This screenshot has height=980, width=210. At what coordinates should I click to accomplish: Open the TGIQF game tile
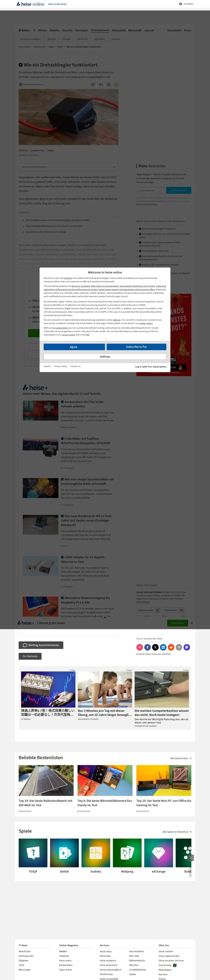(x=33, y=853)
